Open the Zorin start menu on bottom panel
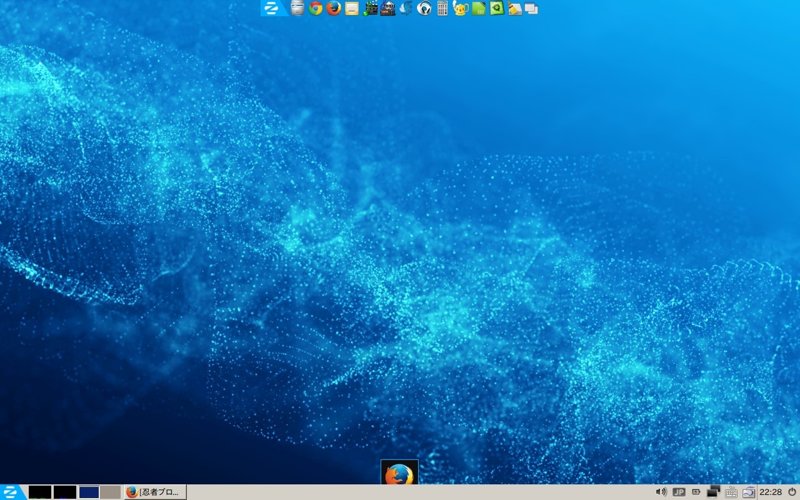Screen dimensions: 800x500 point(11,492)
